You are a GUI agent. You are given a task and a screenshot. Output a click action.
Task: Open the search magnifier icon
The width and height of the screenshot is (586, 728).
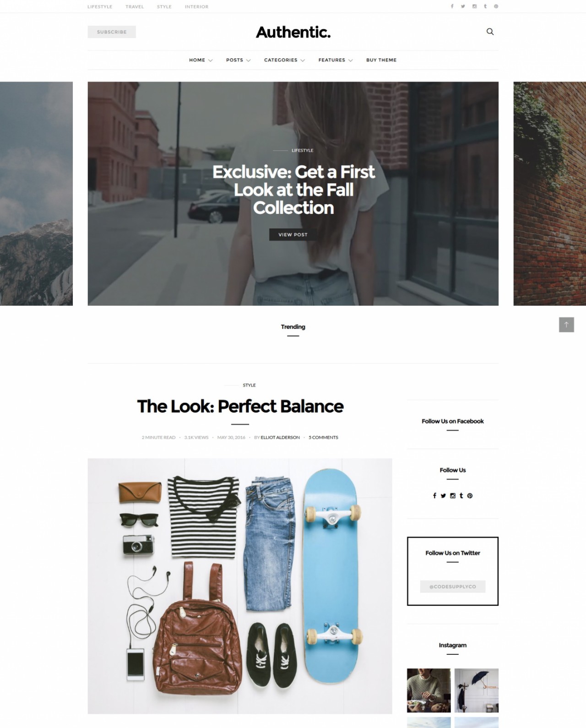point(490,32)
